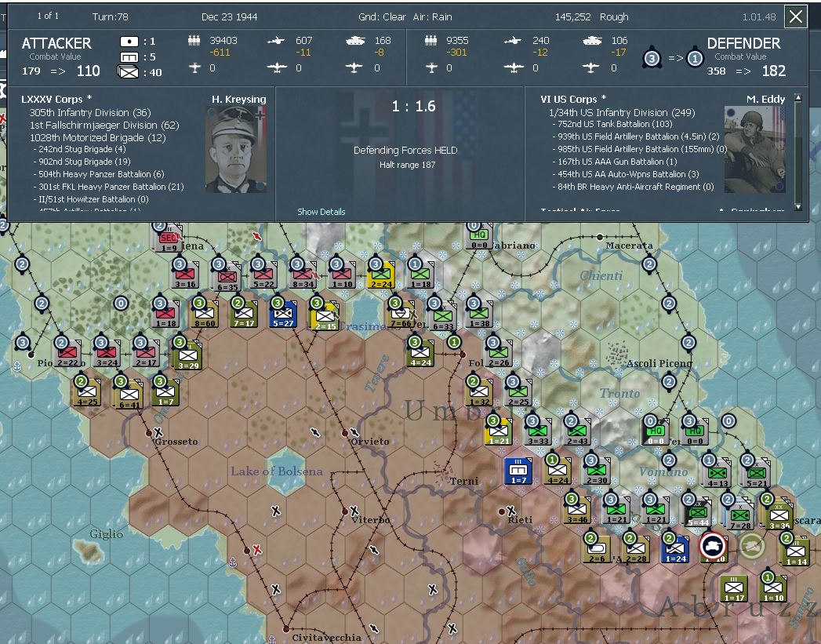Select the red 8=34 unit counter
This screenshot has height=644, width=821.
(303, 275)
